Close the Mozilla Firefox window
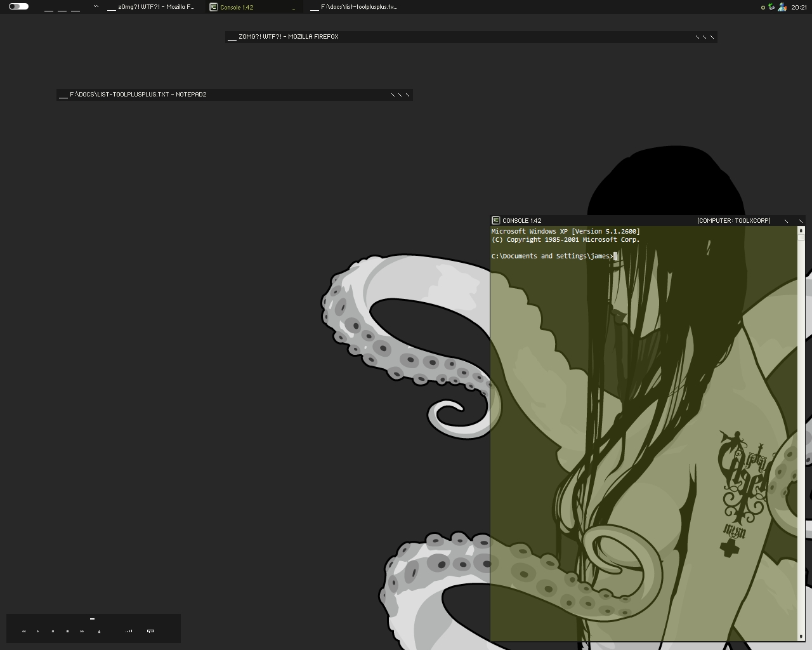Screen dimensions: 812x650 [x=712, y=37]
